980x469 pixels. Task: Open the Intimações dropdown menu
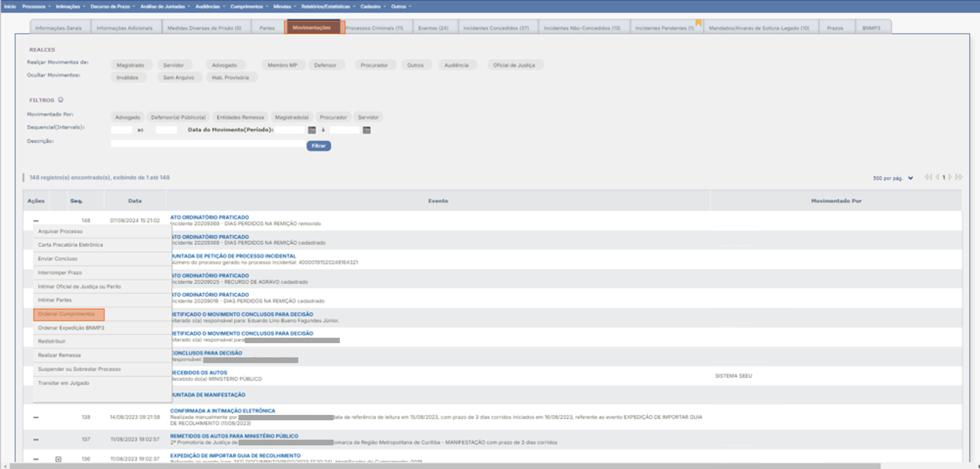point(70,7)
